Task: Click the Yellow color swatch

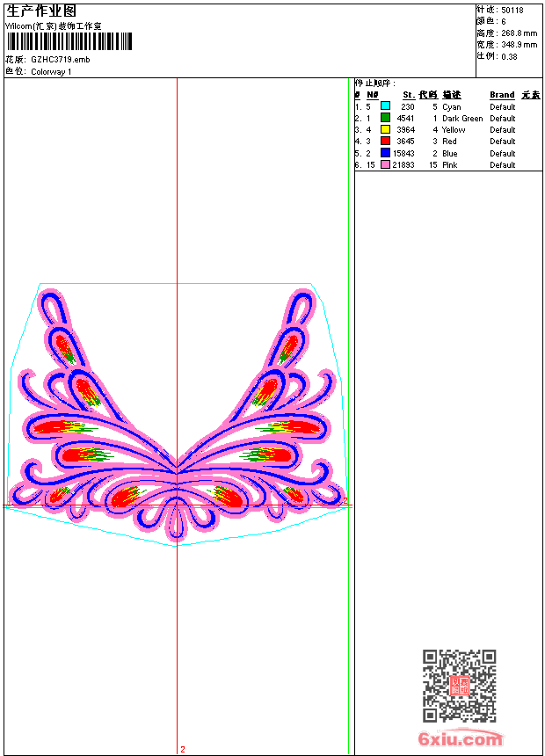Action: [385, 129]
